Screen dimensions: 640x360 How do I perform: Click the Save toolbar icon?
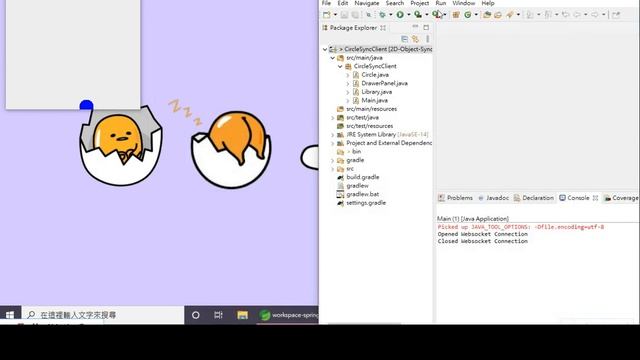point(344,15)
